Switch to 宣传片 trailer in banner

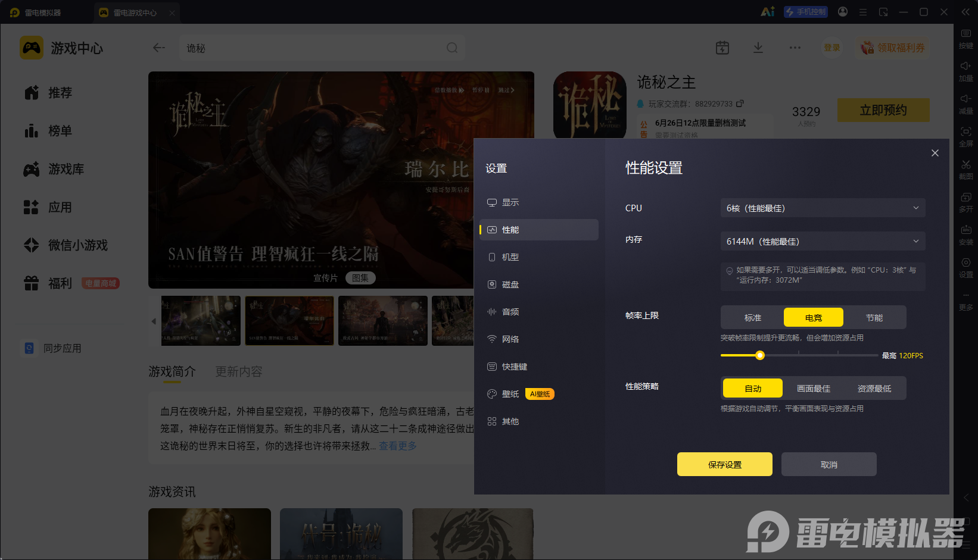(325, 278)
